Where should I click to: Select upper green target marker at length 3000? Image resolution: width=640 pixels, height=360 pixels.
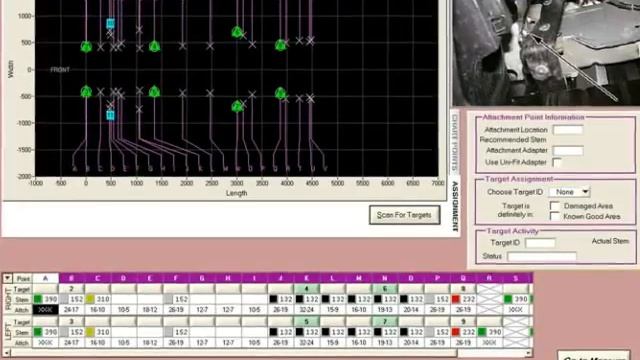[237, 32]
